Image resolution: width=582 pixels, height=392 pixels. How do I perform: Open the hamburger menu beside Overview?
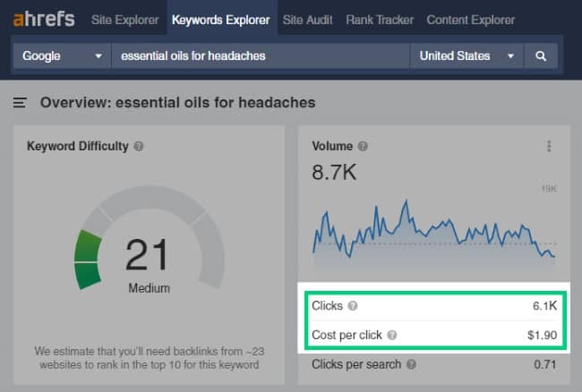(x=20, y=102)
